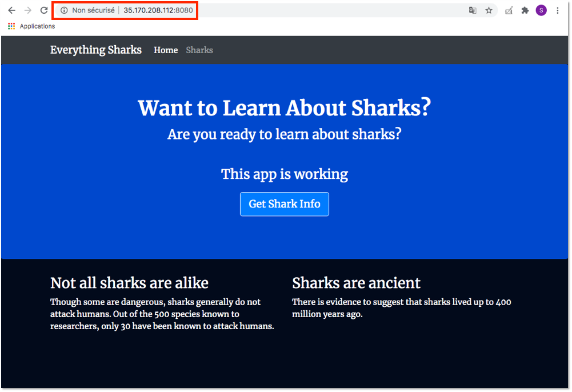Click the translate page icon
This screenshot has width=572, height=392.
[x=473, y=10]
